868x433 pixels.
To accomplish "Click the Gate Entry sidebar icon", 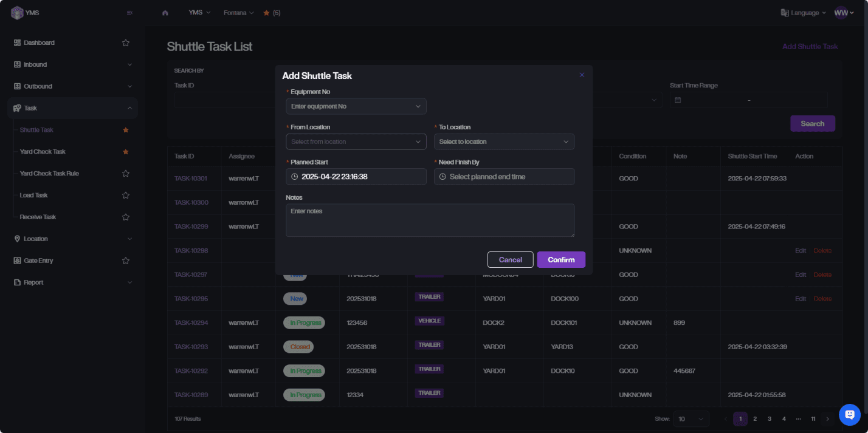I will point(17,261).
